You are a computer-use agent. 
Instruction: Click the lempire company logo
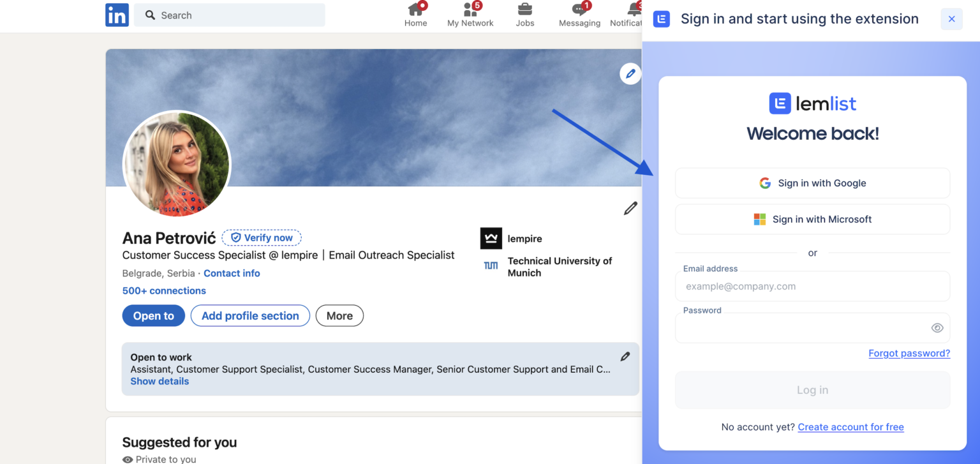pyautogui.click(x=491, y=238)
